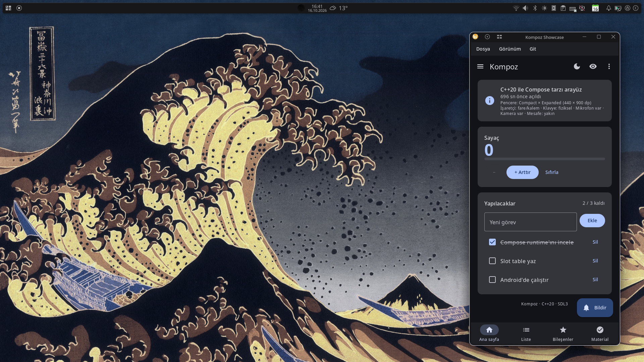Open the volume tray icon
644x362 pixels.
pos(526,8)
